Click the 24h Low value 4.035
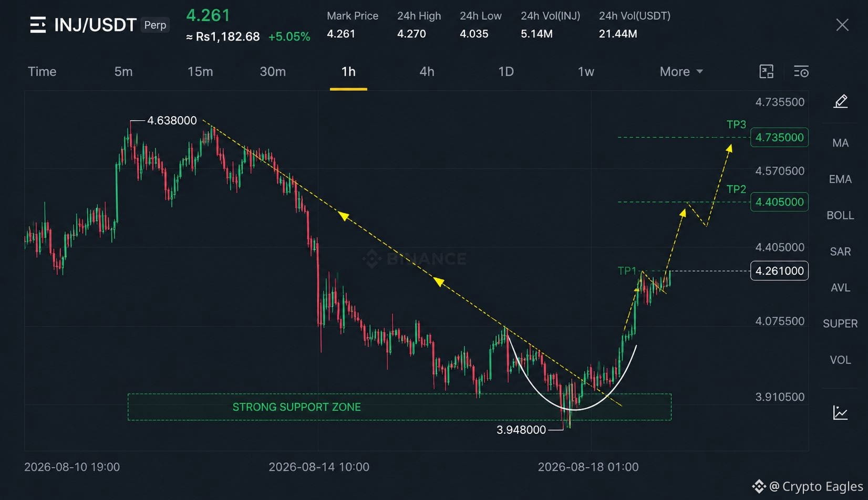Screen dimensions: 868x500 (x=474, y=34)
